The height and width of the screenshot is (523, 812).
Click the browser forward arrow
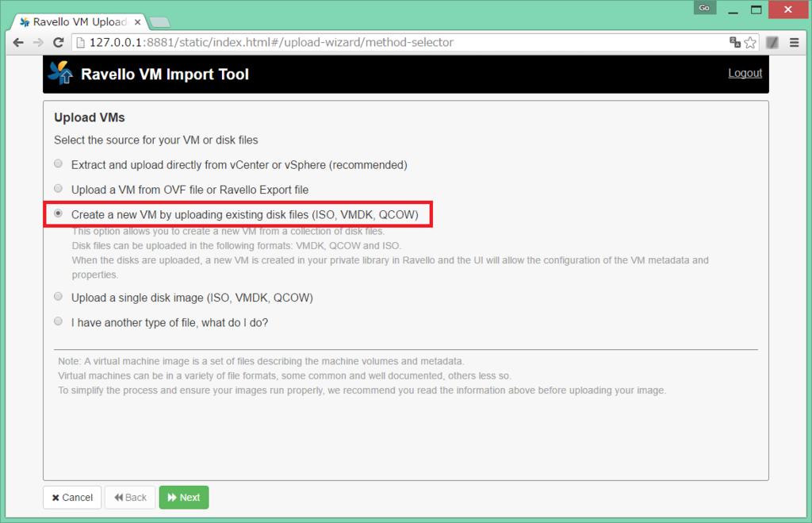tap(38, 43)
